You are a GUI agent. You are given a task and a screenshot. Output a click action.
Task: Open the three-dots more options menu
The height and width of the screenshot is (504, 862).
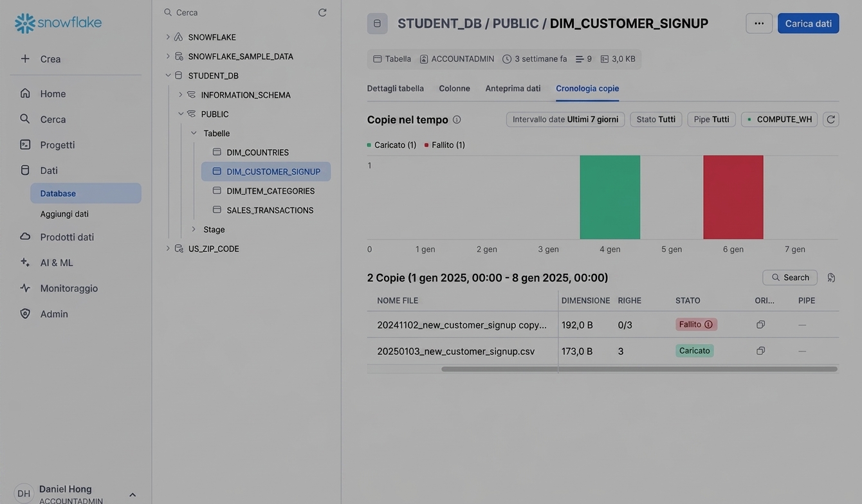tap(759, 23)
